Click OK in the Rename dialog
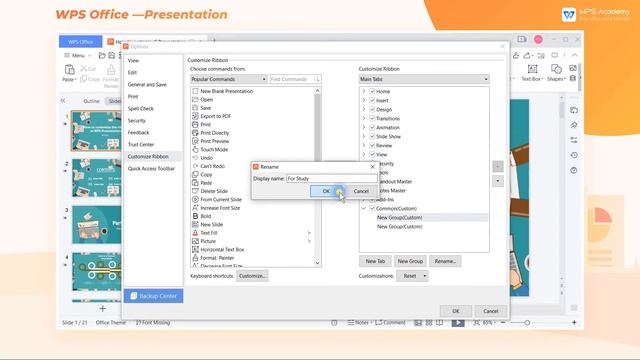The height and width of the screenshot is (360, 640). (x=326, y=191)
